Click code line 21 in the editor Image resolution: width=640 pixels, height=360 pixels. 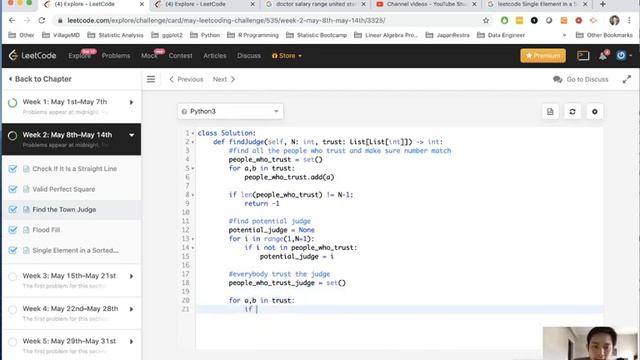pos(400,309)
